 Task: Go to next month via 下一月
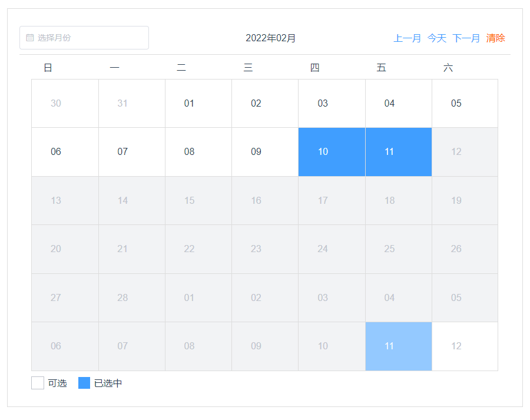coord(466,38)
